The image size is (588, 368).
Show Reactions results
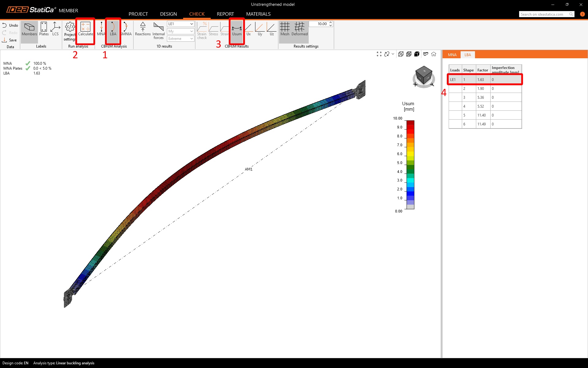point(143,29)
